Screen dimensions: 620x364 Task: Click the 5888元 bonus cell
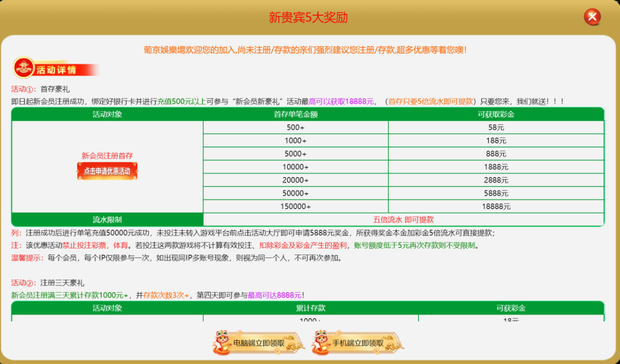496,193
